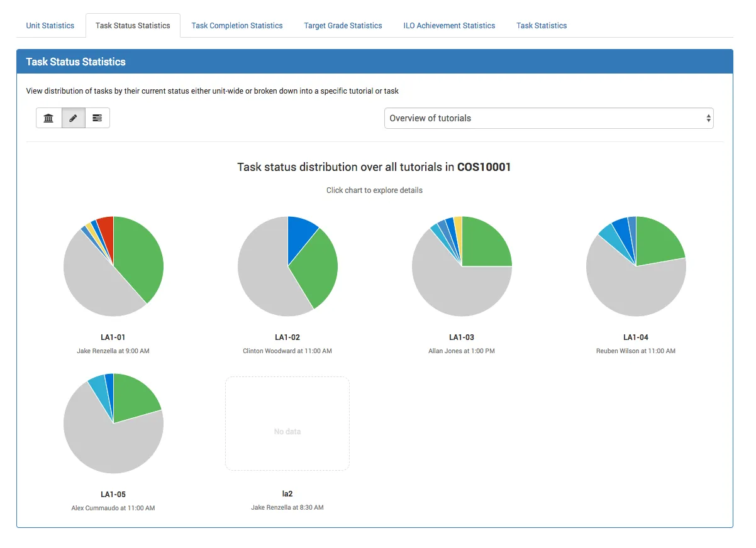Click the empty la2 No data box

[287, 424]
